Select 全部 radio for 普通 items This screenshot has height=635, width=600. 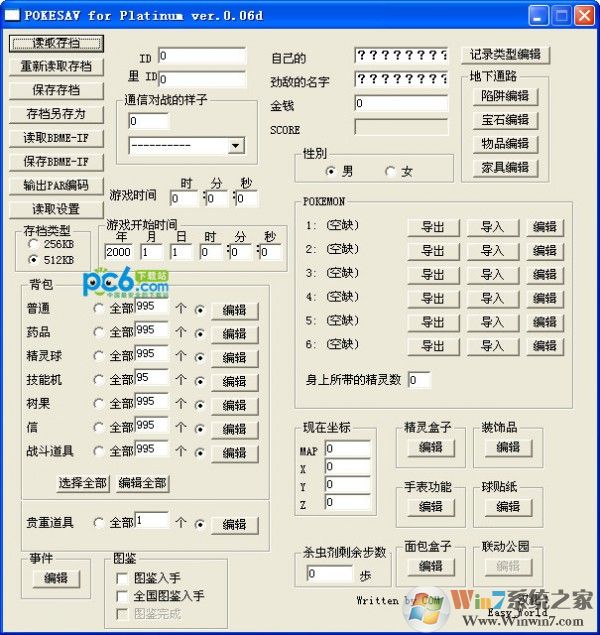tap(98, 309)
